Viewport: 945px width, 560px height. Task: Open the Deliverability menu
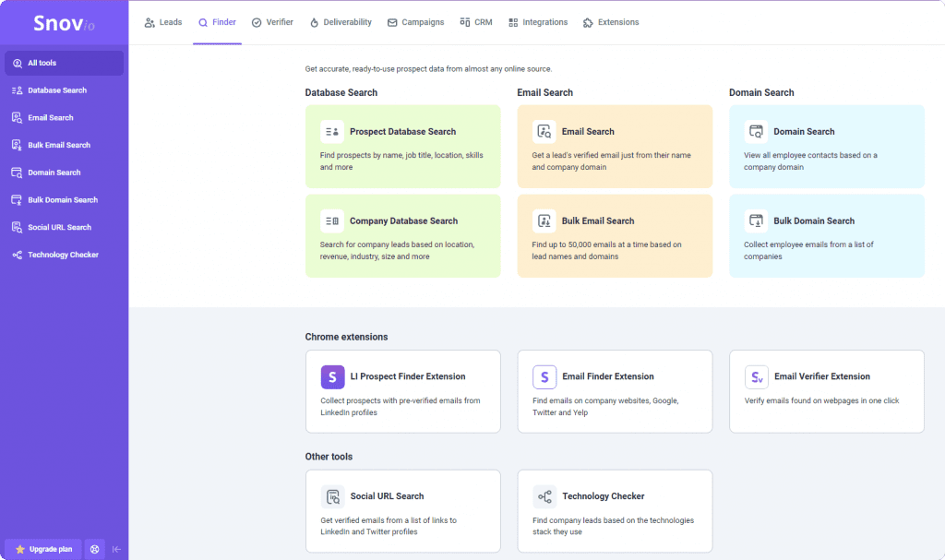[x=340, y=22]
